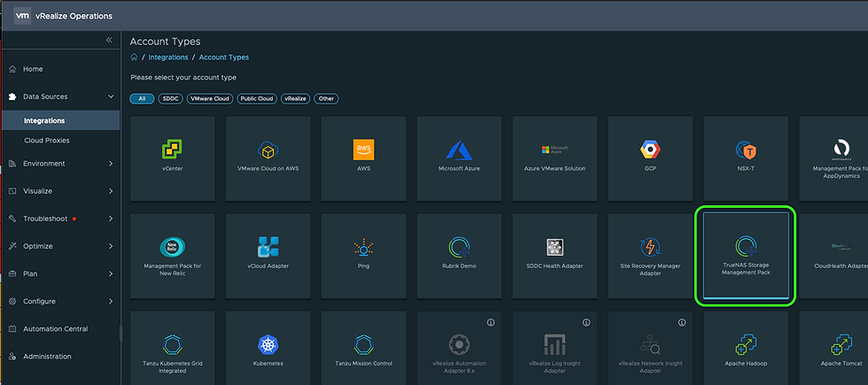Click the Configure gear icon

(12, 302)
